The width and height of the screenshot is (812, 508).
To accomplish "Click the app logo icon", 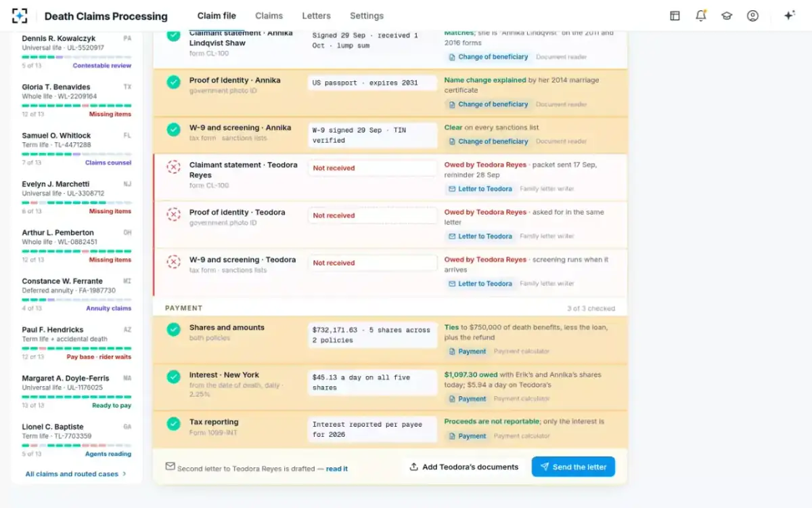I will pyautogui.click(x=20, y=16).
